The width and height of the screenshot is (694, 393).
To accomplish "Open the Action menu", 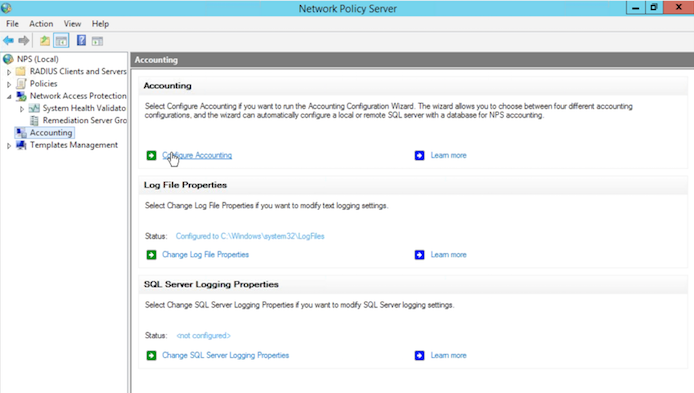I will 41,24.
